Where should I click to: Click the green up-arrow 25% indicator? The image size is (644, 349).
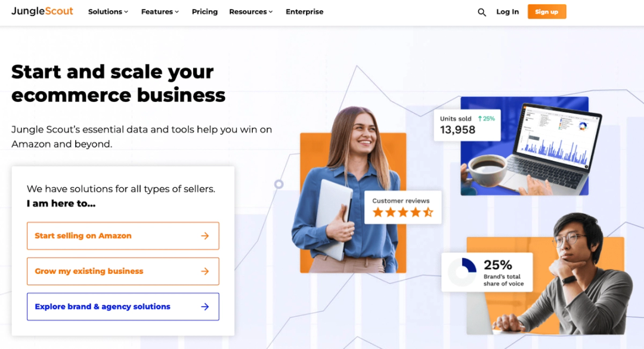pyautogui.click(x=487, y=118)
